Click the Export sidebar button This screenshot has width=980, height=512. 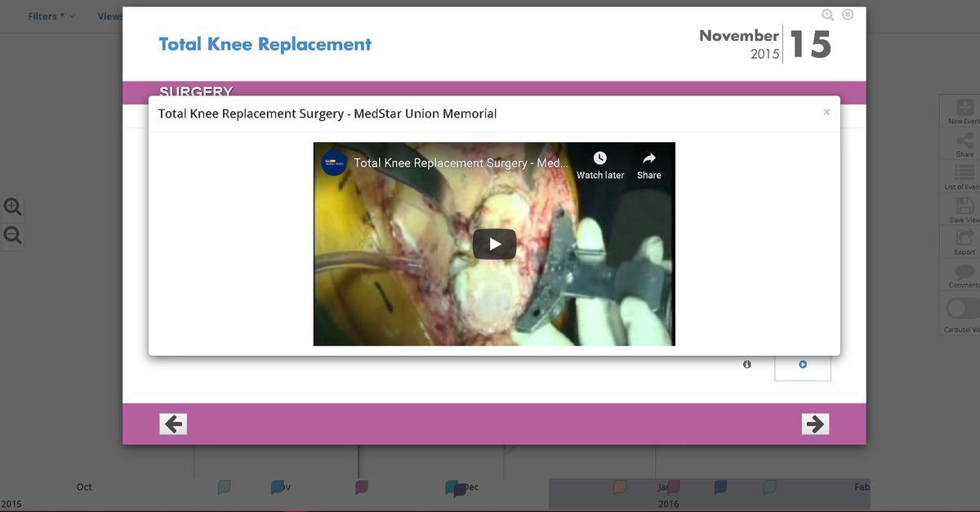[x=964, y=243]
